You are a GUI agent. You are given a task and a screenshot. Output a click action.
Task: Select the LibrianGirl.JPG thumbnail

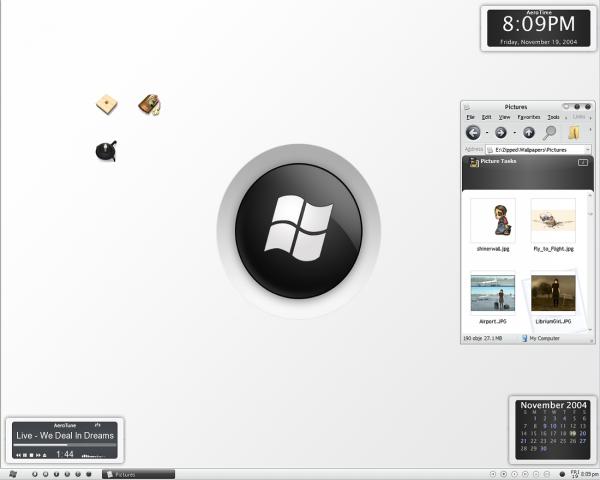(553, 293)
